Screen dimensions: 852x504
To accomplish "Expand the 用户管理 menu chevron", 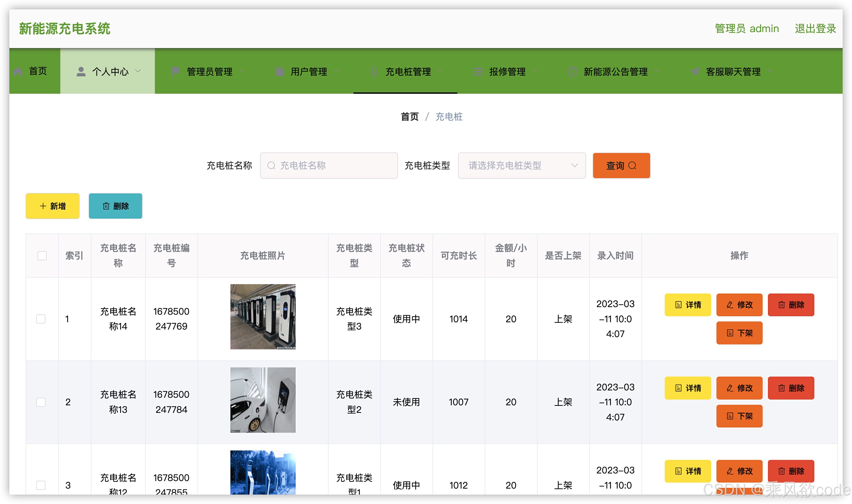I will [x=336, y=71].
